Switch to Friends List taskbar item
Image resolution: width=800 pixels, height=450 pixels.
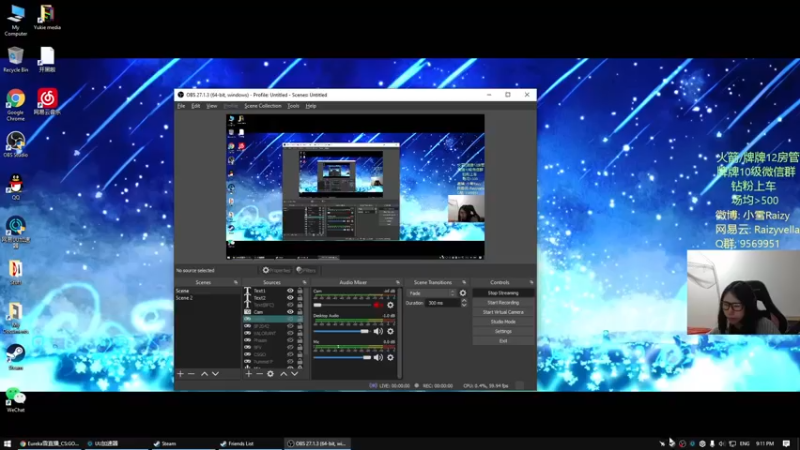249,444
